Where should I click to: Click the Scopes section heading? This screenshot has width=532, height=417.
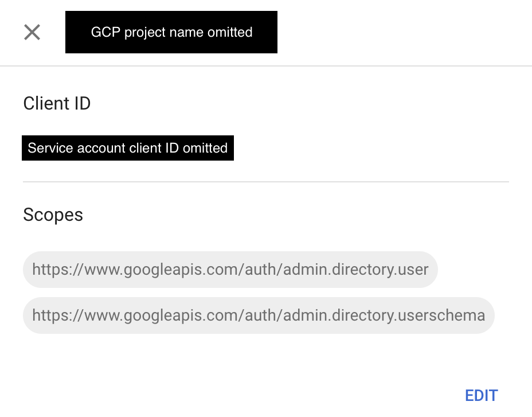(53, 215)
